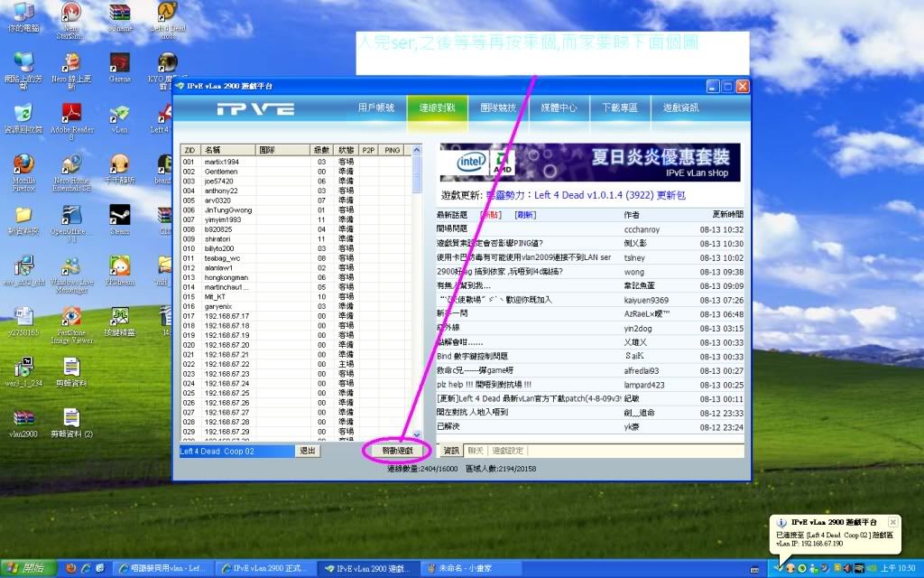924x578 pixels.
Task: Launch Internet Explorer from the quick launch bar
Action: tap(86, 569)
